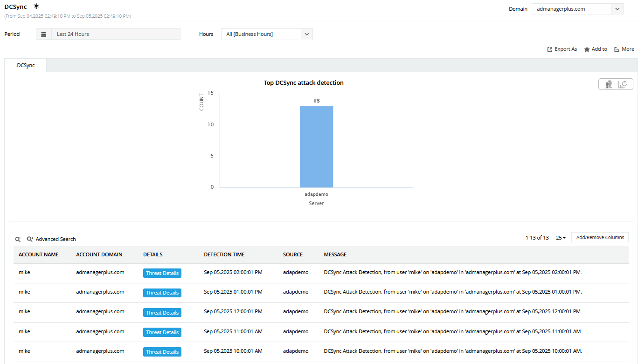Screen dimensions: 638x364
Task: Select the DCSync tab
Action: coord(26,65)
